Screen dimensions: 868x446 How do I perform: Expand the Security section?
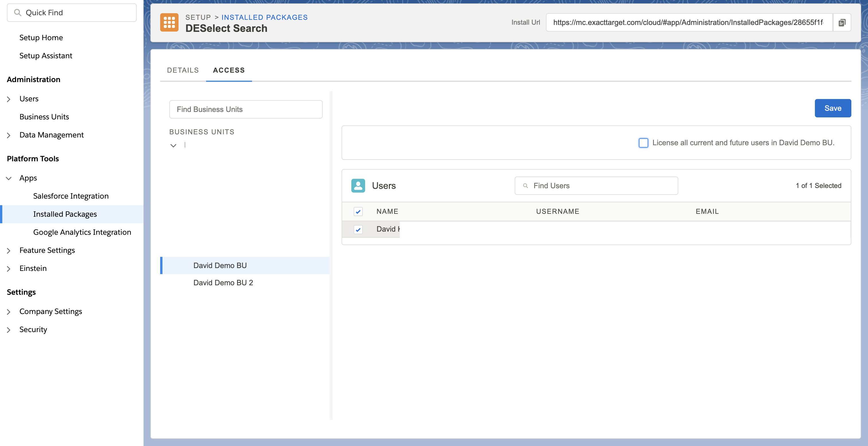tap(9, 330)
